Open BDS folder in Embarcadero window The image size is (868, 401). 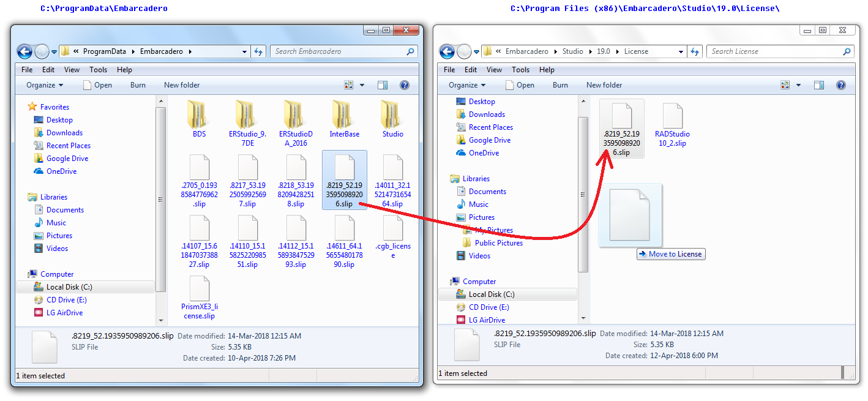[199, 119]
